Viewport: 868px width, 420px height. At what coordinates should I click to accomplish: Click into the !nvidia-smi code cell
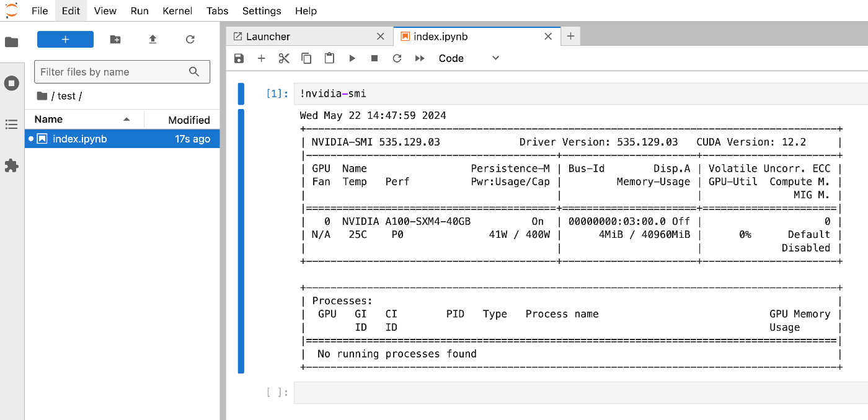(580, 94)
